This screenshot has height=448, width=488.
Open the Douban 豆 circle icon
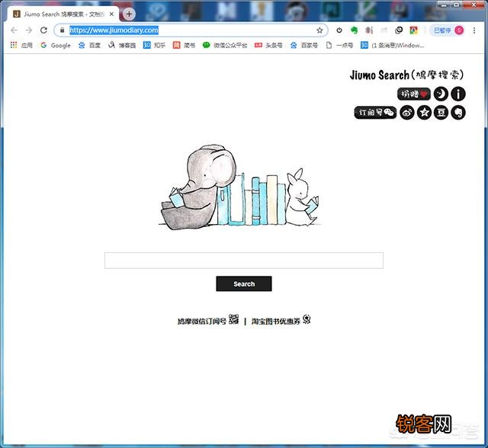tap(441, 113)
